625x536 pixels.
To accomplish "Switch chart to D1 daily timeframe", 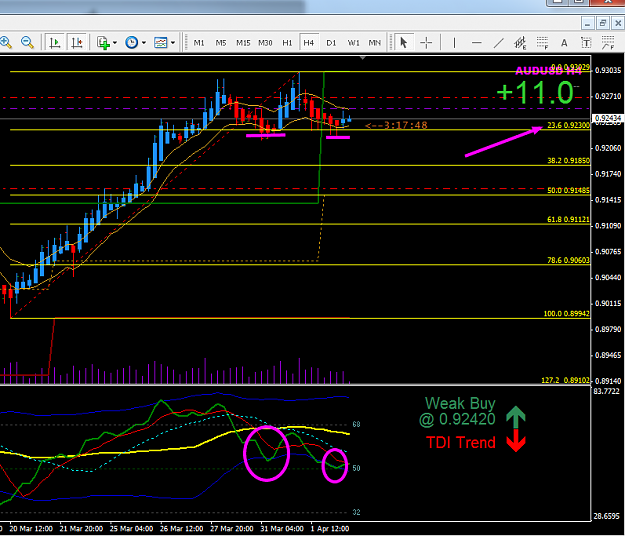I will [331, 43].
